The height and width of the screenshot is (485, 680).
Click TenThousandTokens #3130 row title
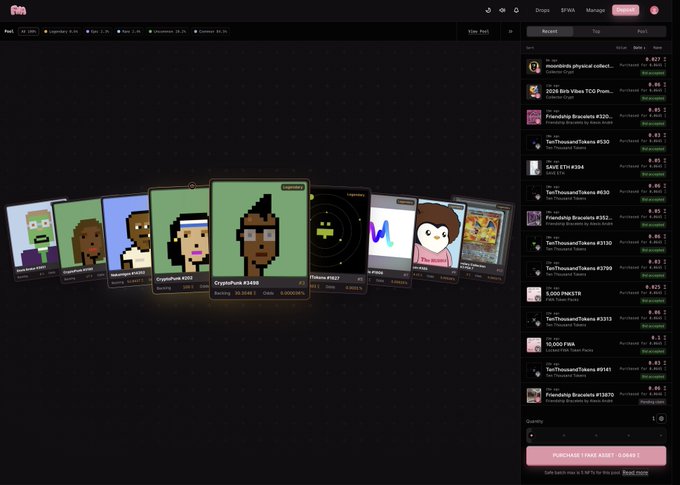(x=579, y=243)
